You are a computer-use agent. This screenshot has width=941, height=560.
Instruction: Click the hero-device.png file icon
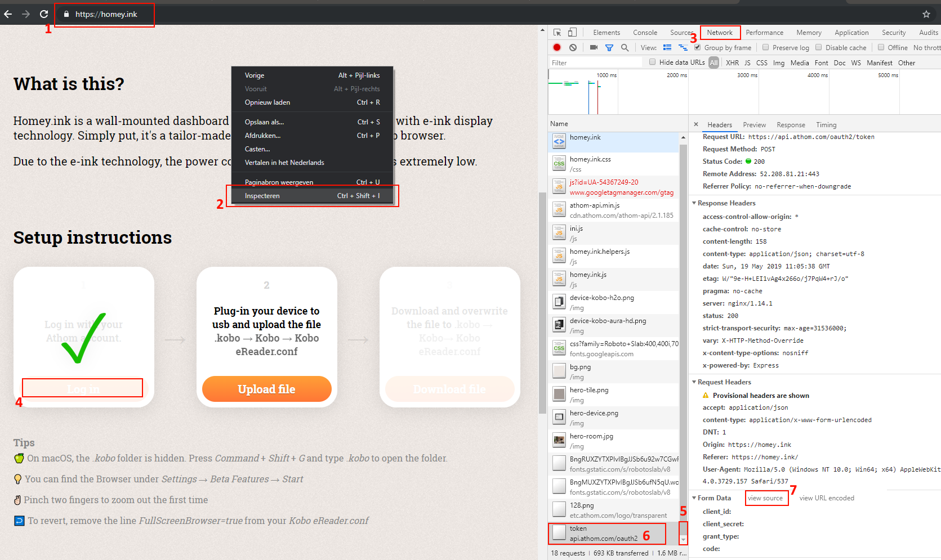tap(559, 418)
